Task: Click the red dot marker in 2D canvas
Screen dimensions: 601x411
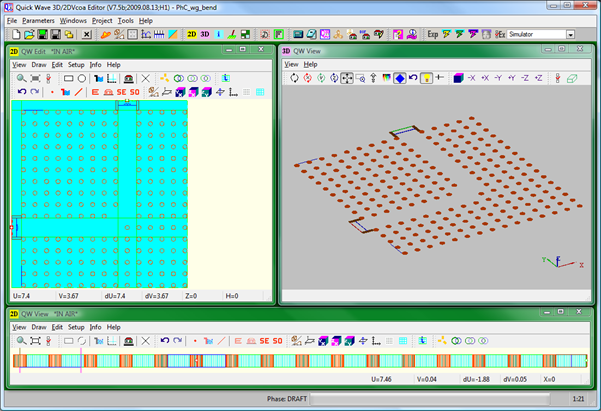Action: pos(12,228)
